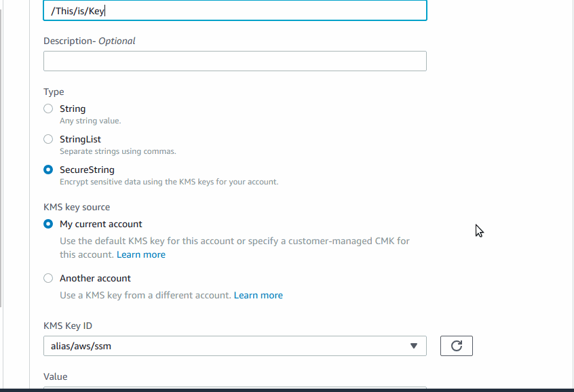Select Another account as KMS key source
Viewport: 574px width, 392px height.
[x=48, y=278]
